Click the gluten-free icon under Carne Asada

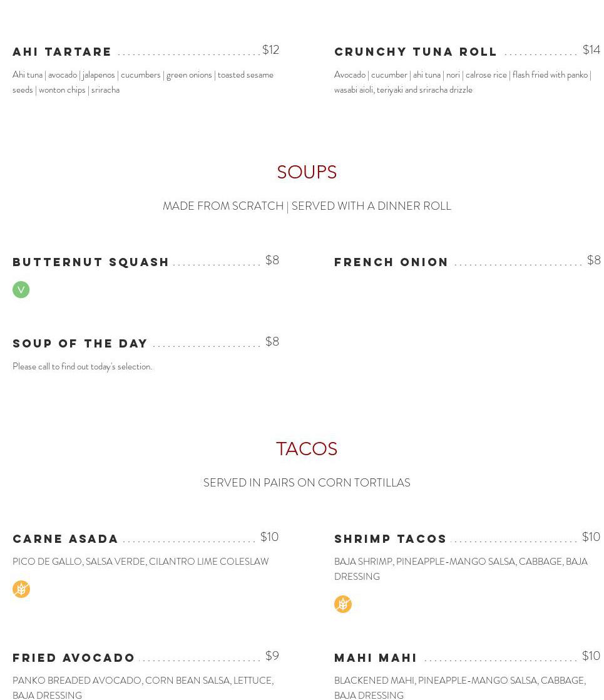pyautogui.click(x=21, y=589)
